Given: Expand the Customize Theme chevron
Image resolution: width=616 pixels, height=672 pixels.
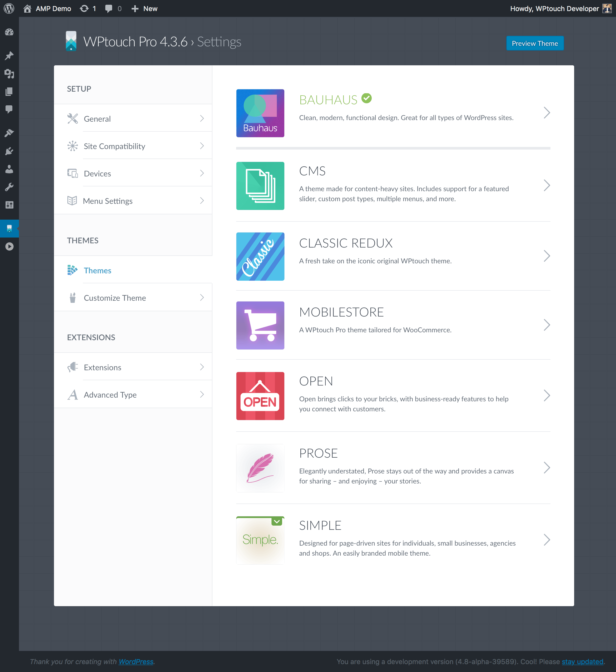Looking at the screenshot, I should point(202,298).
